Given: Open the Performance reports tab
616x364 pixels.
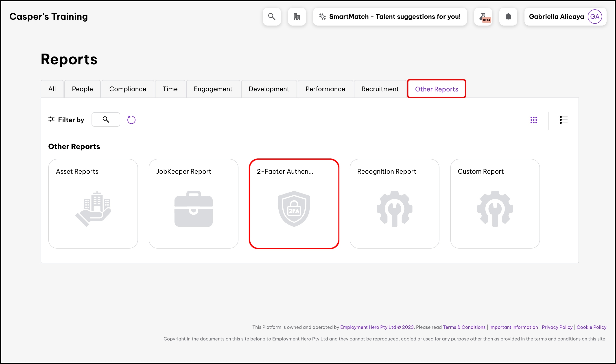Looking at the screenshot, I should tap(325, 89).
